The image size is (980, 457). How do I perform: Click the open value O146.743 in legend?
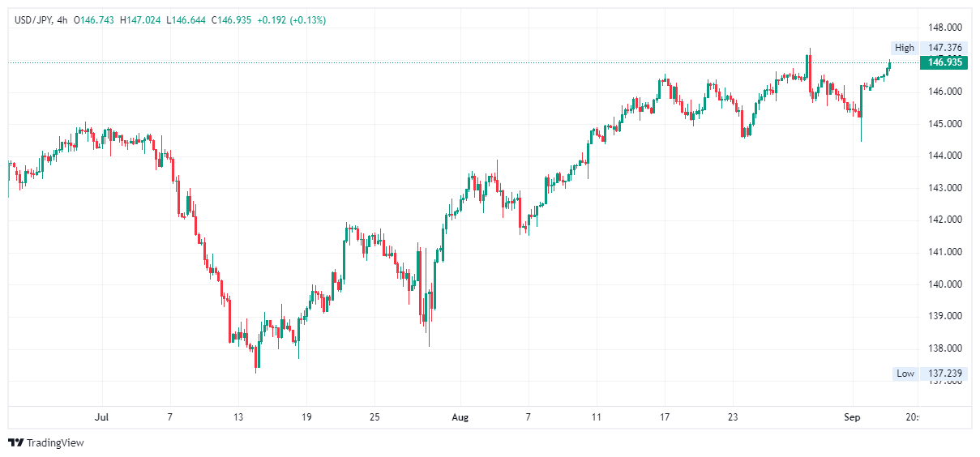click(x=95, y=20)
